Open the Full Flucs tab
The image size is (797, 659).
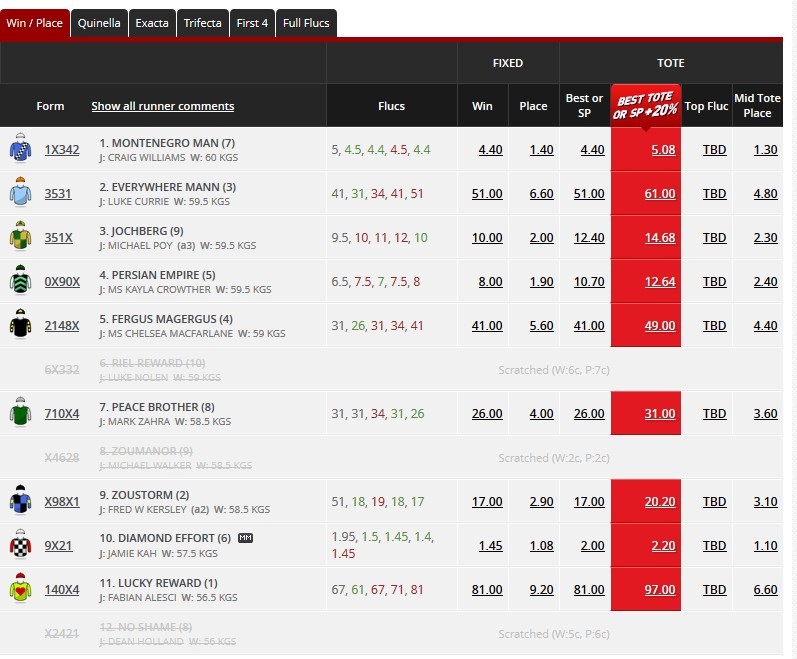pyautogui.click(x=306, y=23)
